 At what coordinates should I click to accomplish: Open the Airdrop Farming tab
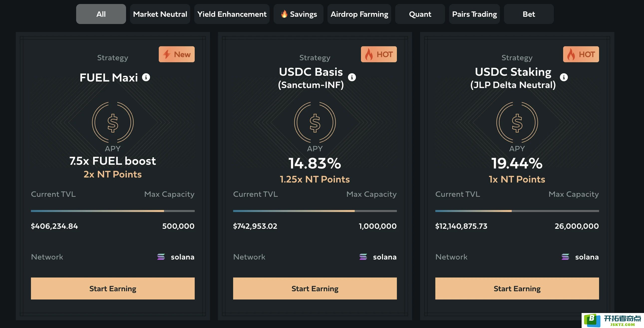point(359,14)
